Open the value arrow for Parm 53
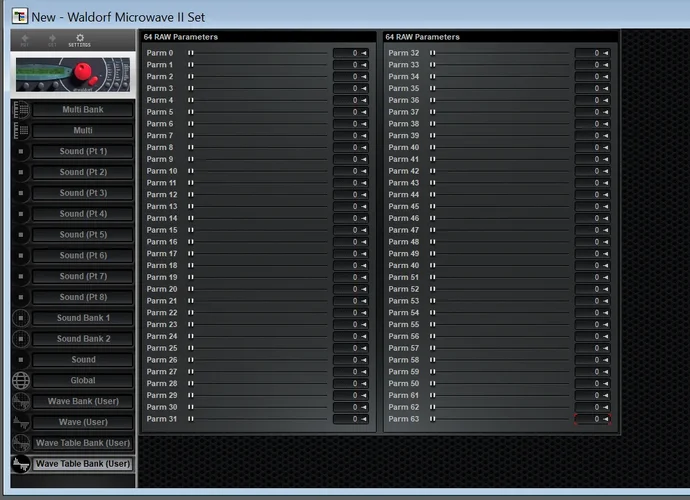Viewport: 690px width, 500px height. tap(606, 301)
